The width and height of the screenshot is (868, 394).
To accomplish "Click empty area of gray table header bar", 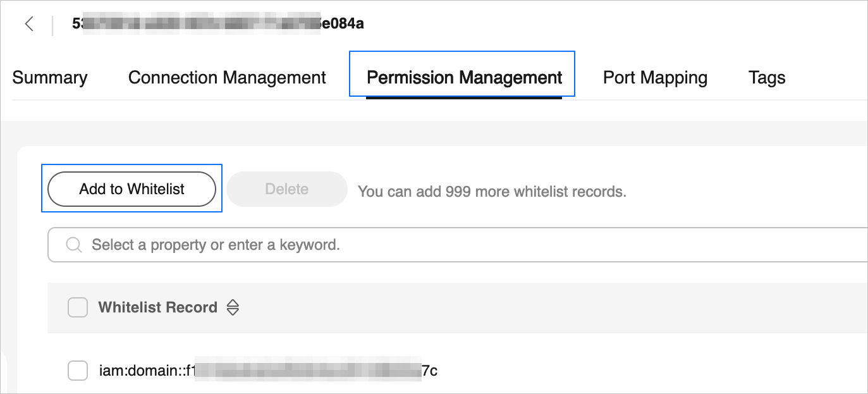I will click(x=537, y=308).
